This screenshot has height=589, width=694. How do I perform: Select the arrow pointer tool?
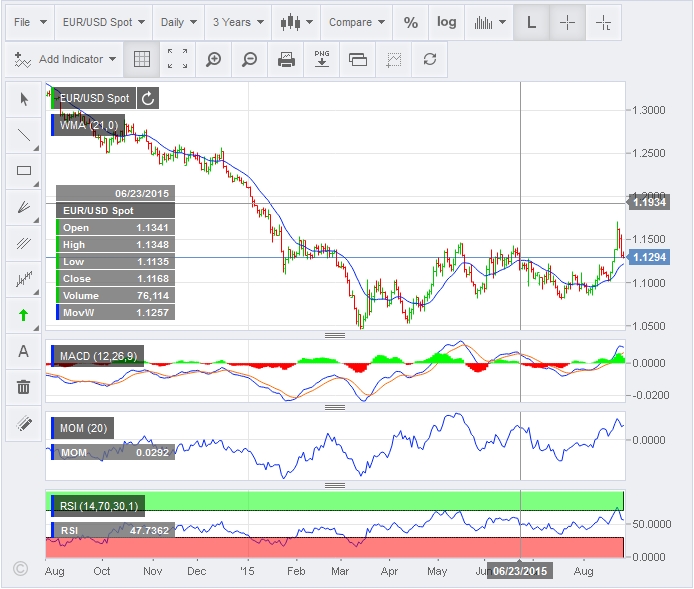pos(24,99)
